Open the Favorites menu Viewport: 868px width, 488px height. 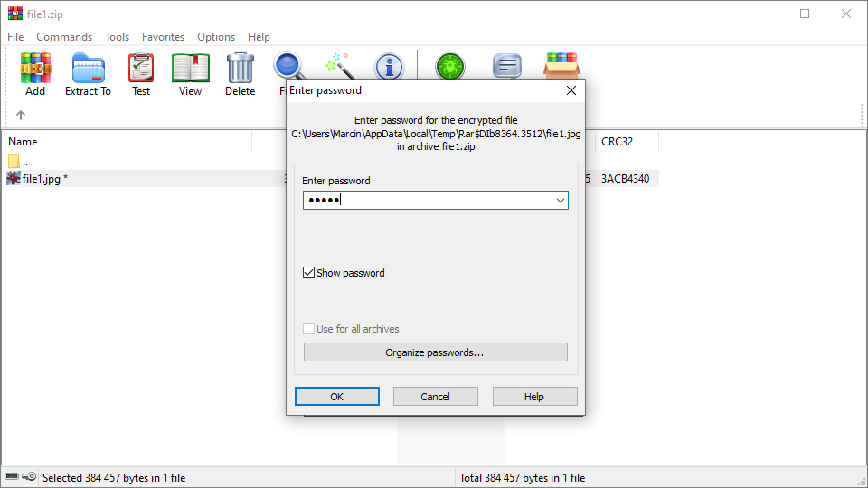click(162, 37)
